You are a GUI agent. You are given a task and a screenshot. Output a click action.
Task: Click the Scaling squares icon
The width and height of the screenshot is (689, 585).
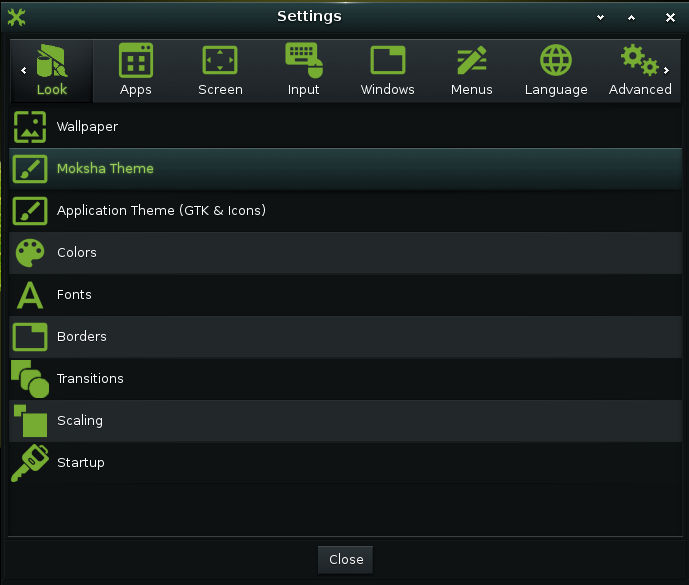[x=30, y=421]
